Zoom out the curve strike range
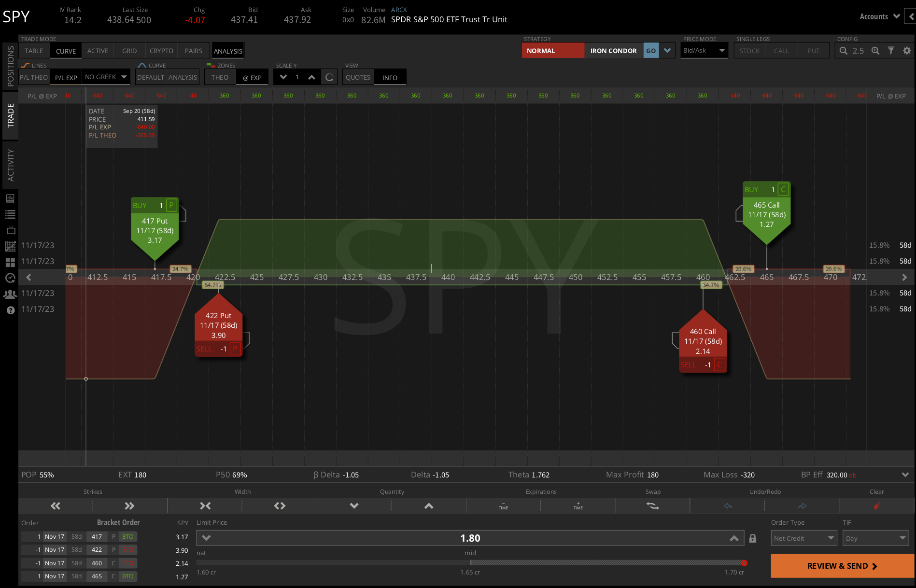The image size is (916, 588). click(843, 51)
